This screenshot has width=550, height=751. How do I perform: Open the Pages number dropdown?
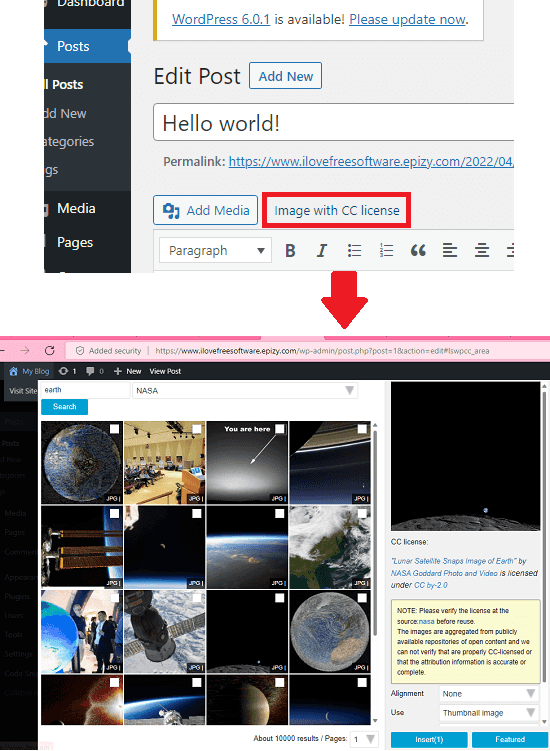(x=364, y=739)
